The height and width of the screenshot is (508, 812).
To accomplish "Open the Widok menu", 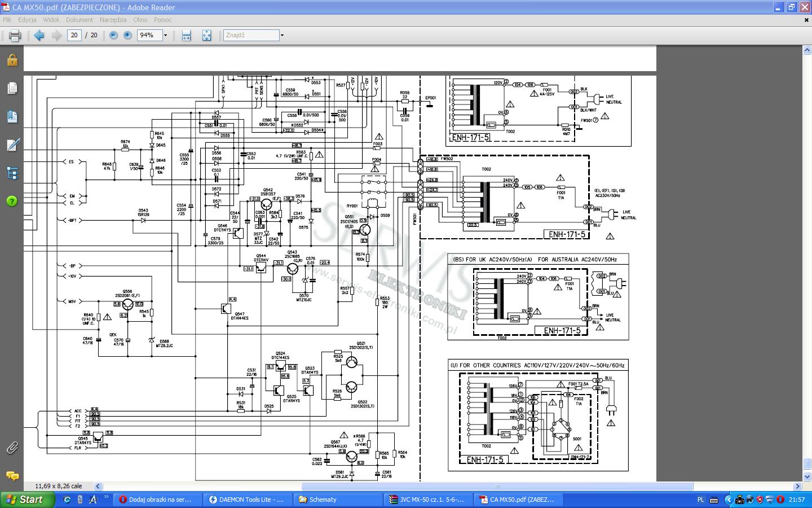I will tap(51, 20).
